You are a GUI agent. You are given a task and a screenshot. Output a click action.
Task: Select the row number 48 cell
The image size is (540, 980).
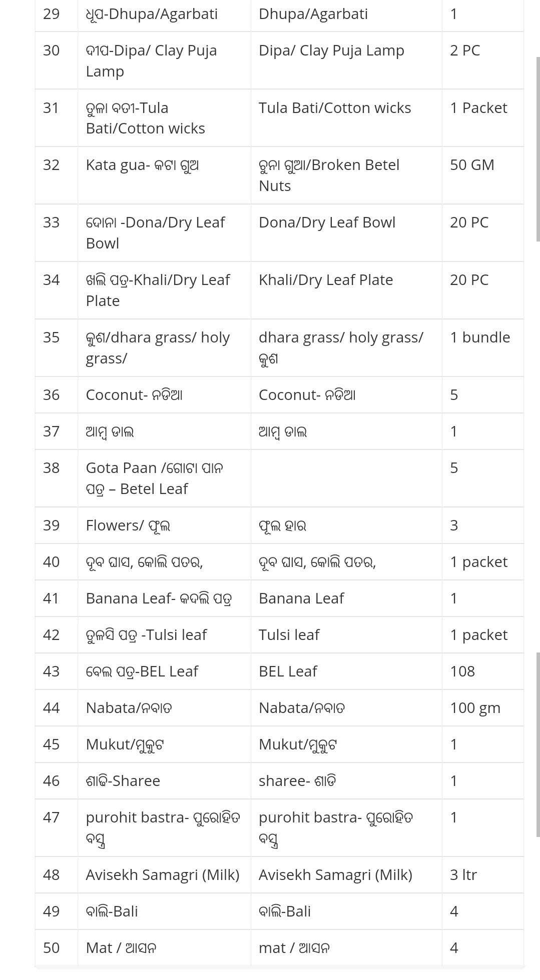pyautogui.click(x=52, y=874)
